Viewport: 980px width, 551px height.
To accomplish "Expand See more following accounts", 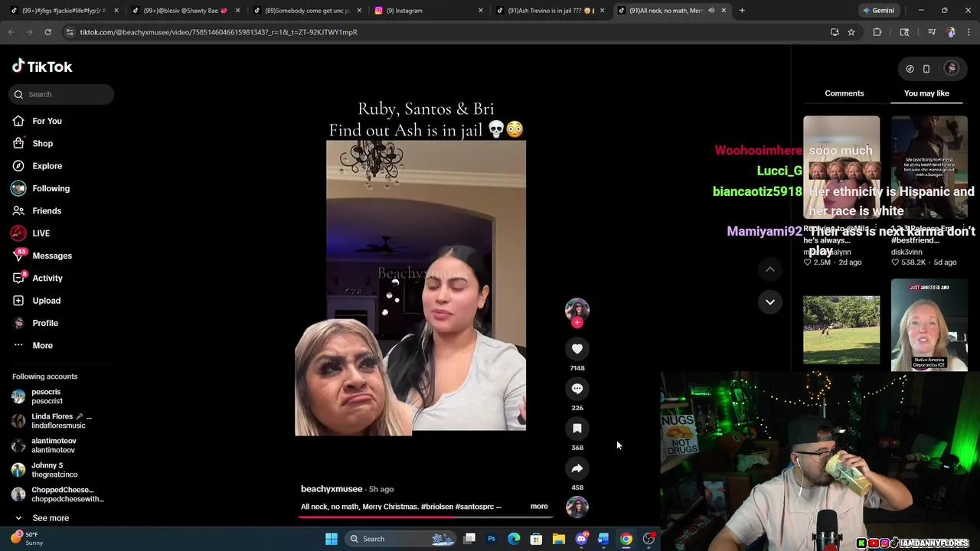I will point(50,518).
